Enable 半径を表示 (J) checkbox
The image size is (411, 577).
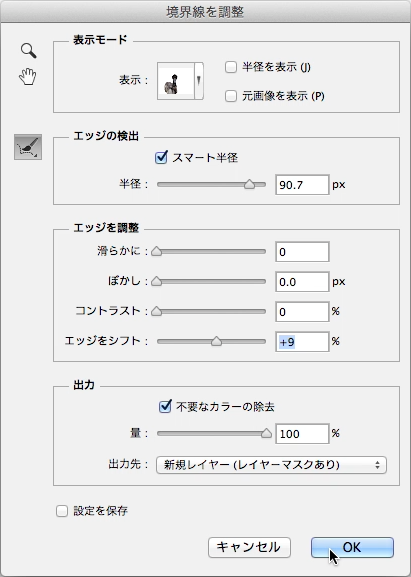[x=231, y=67]
